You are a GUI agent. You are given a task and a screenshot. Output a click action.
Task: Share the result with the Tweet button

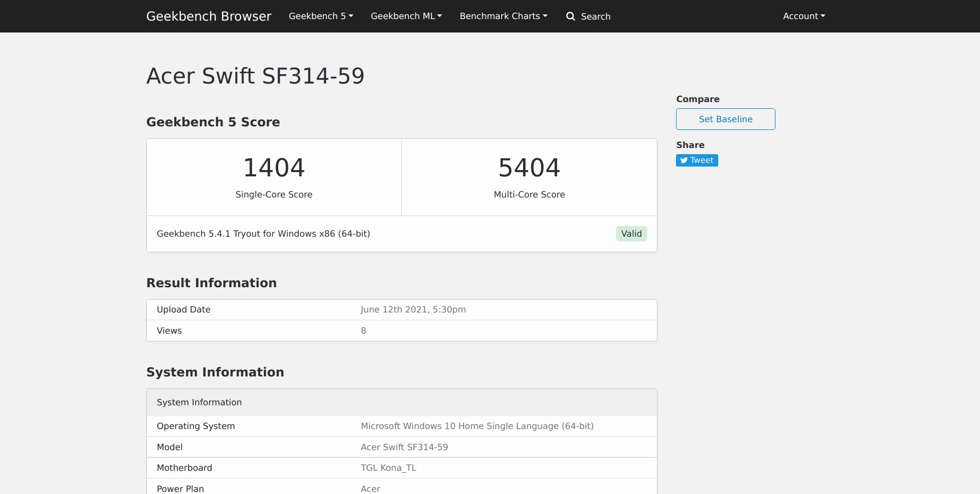(697, 160)
